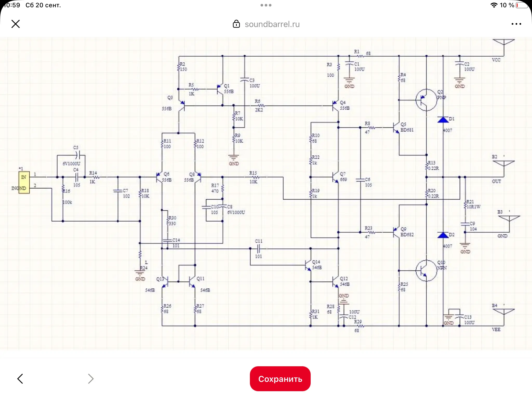Viewport: 532px width, 399px height.
Task: Tap the lock icon beside soundbarrel.ru
Action: point(236,24)
